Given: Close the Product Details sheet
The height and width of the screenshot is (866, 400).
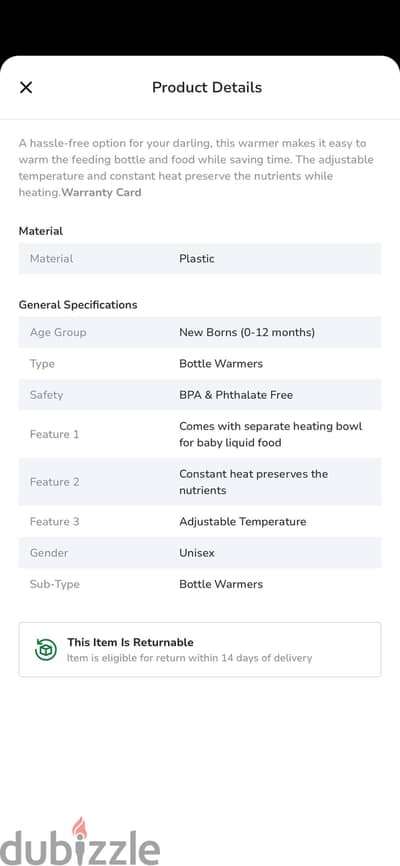Looking at the screenshot, I should click(26, 87).
